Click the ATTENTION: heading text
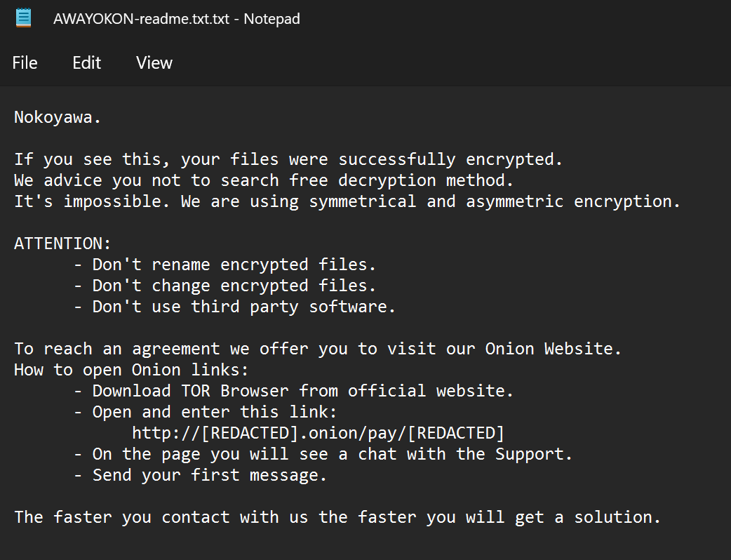Screen dimensions: 731x560 (62, 244)
